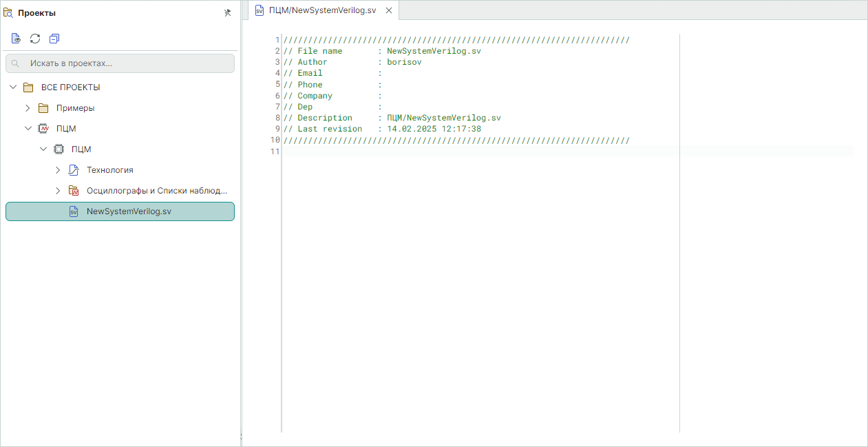This screenshot has height=447, width=868.
Task: Click the ПЦМ project waveform icon
Action: click(43, 129)
